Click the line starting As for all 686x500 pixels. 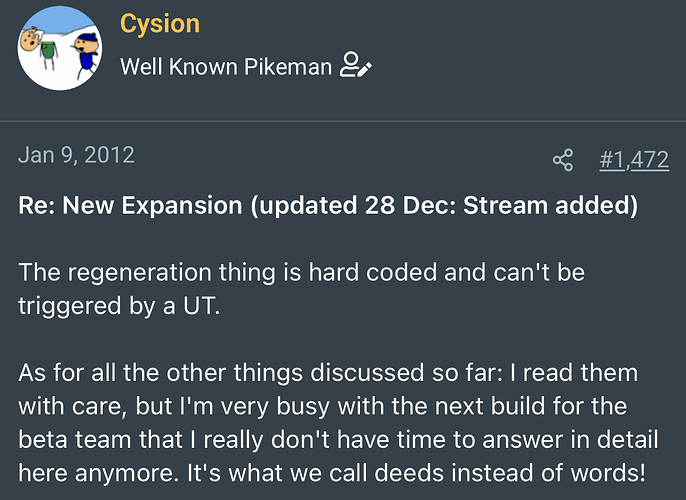click(328, 373)
